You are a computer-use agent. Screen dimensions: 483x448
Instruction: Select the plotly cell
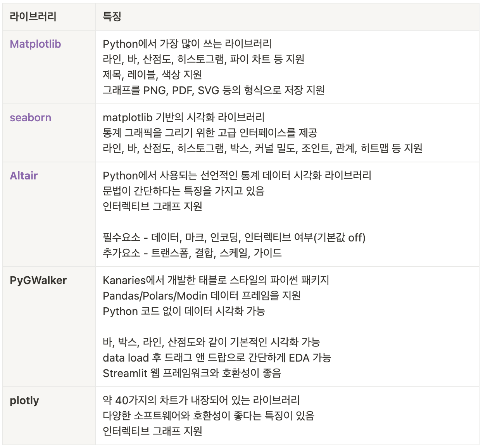(49, 416)
